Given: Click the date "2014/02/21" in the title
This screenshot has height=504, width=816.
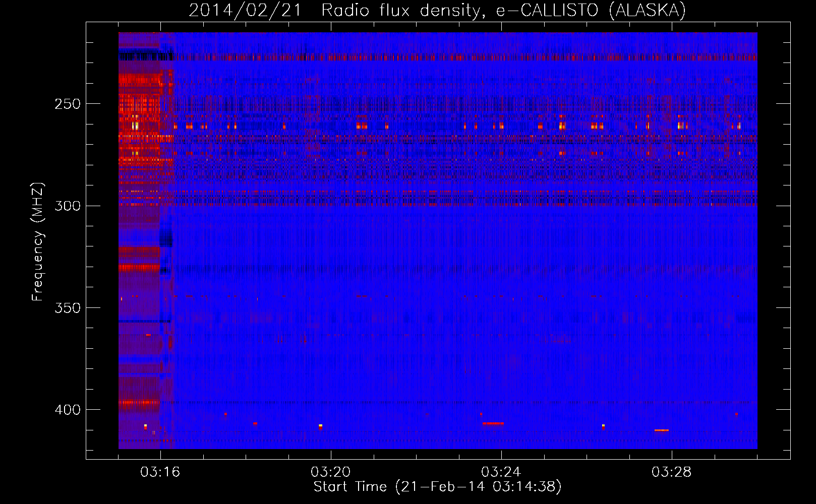Looking at the screenshot, I should 245,10.
